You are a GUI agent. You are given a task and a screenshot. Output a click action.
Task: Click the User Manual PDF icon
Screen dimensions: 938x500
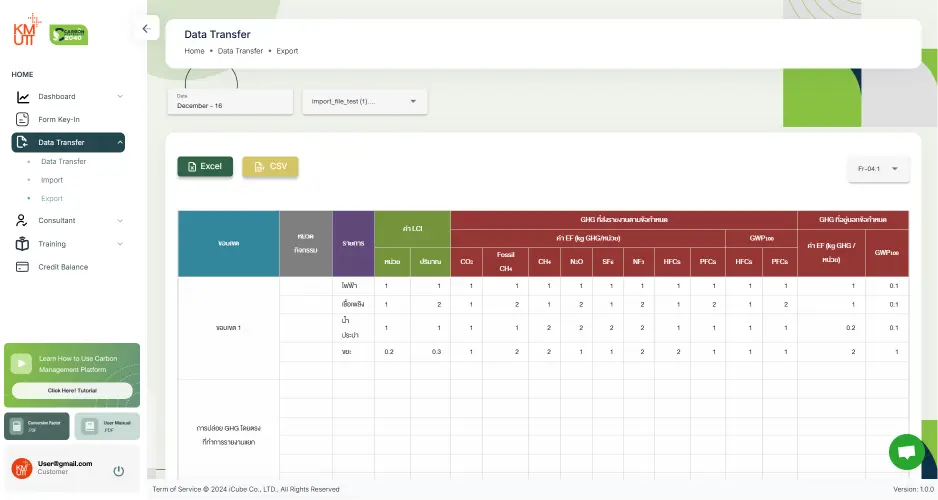90,426
